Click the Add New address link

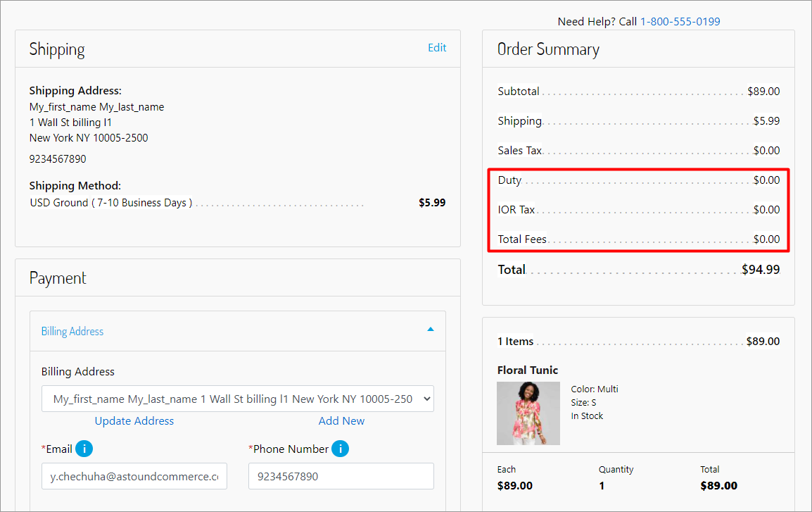pos(341,420)
